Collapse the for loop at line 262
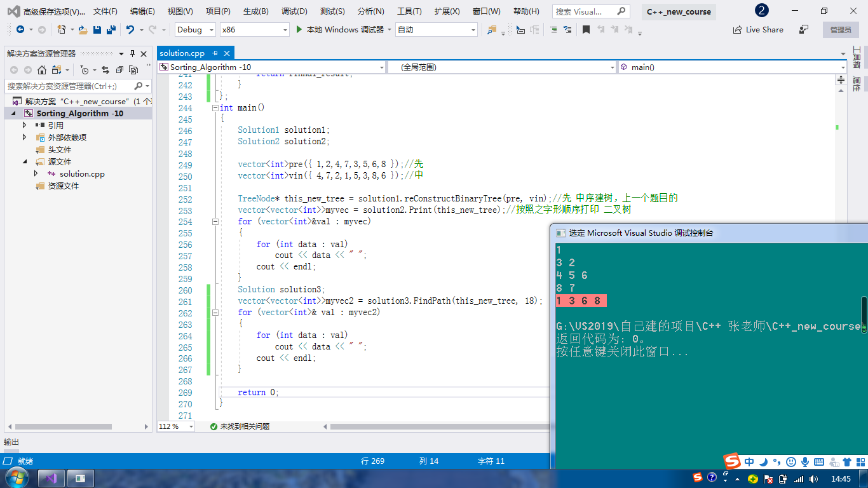 pos(215,313)
